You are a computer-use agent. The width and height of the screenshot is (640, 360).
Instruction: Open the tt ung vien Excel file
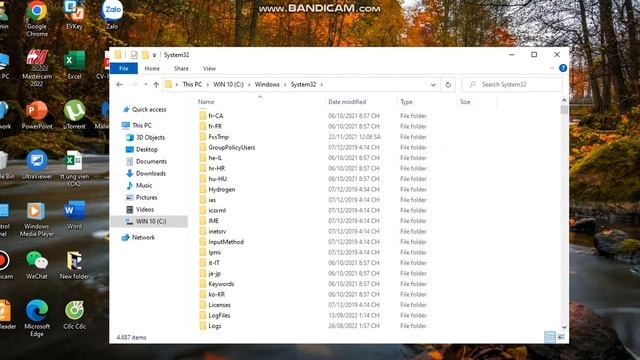pos(74,169)
